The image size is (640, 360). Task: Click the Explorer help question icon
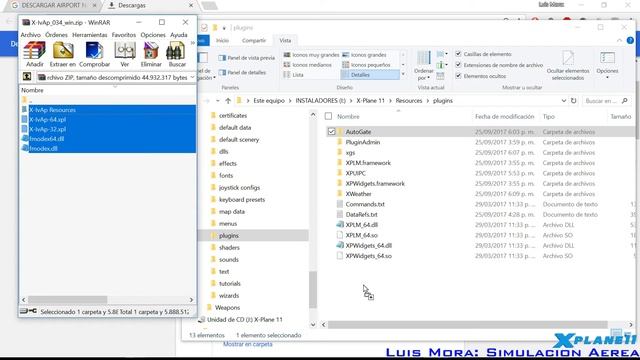click(x=630, y=40)
